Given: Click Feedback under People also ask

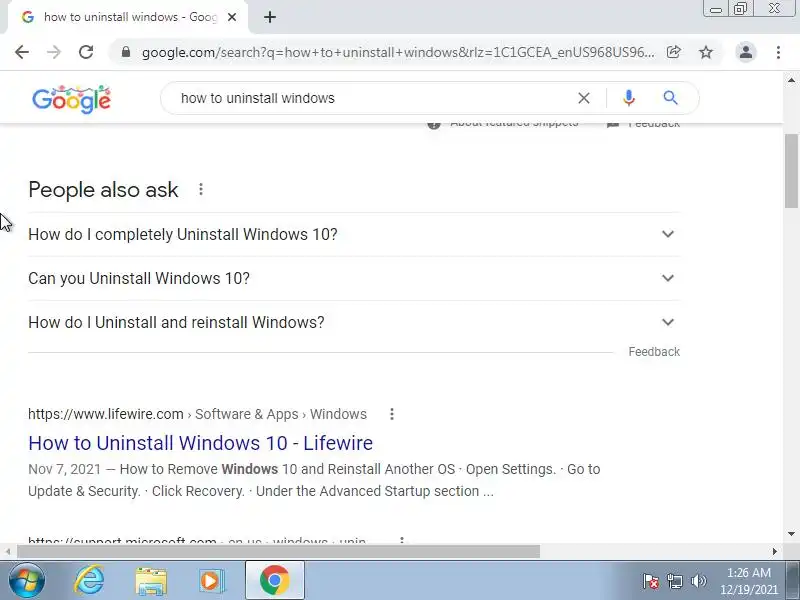Looking at the screenshot, I should [654, 352].
